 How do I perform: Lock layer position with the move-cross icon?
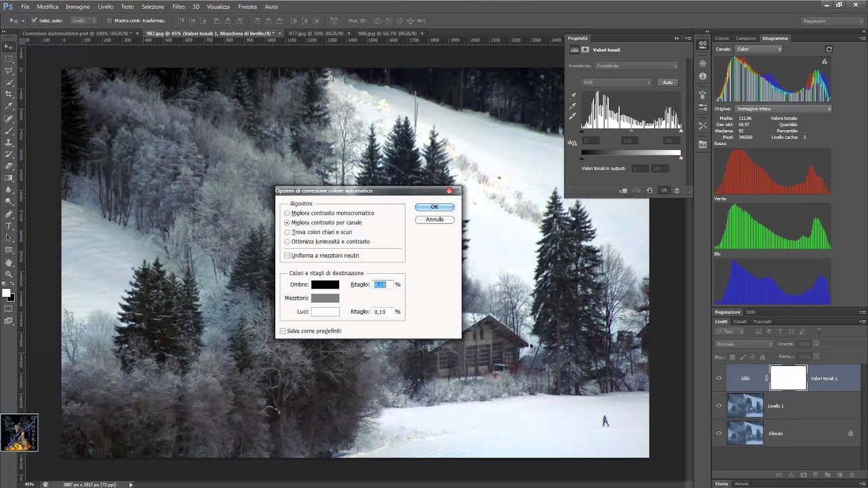752,357
